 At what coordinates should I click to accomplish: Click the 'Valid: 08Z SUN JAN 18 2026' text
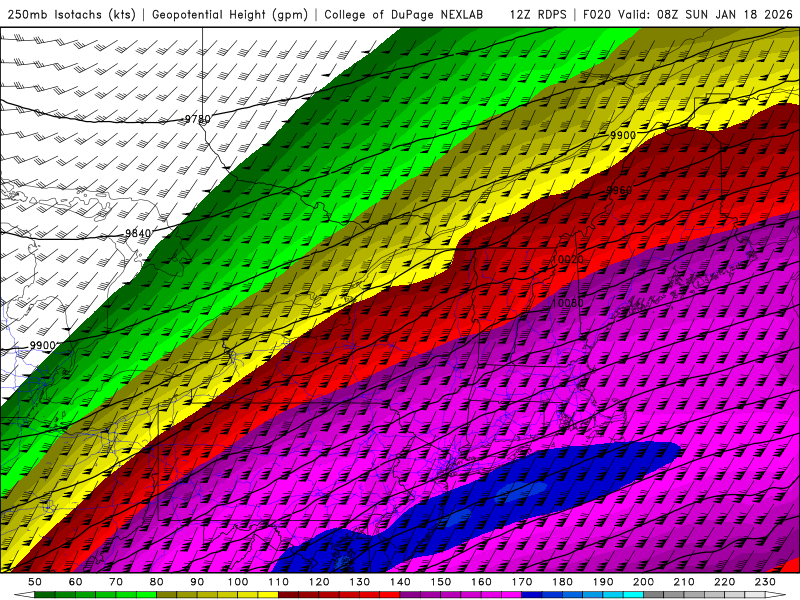[x=706, y=15]
